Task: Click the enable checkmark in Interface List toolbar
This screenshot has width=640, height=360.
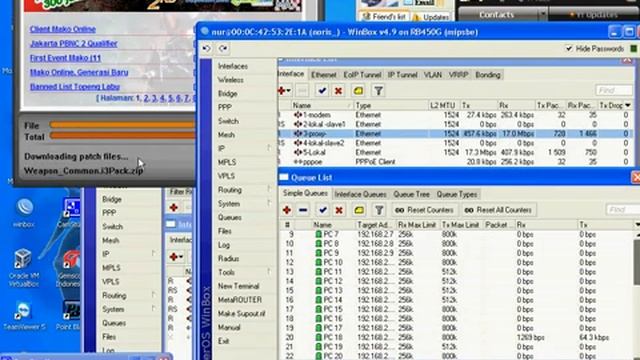Action: pyautogui.click(x=322, y=91)
